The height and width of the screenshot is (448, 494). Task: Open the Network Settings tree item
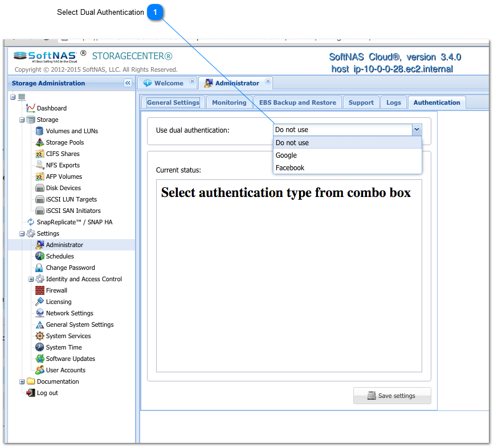(70, 313)
